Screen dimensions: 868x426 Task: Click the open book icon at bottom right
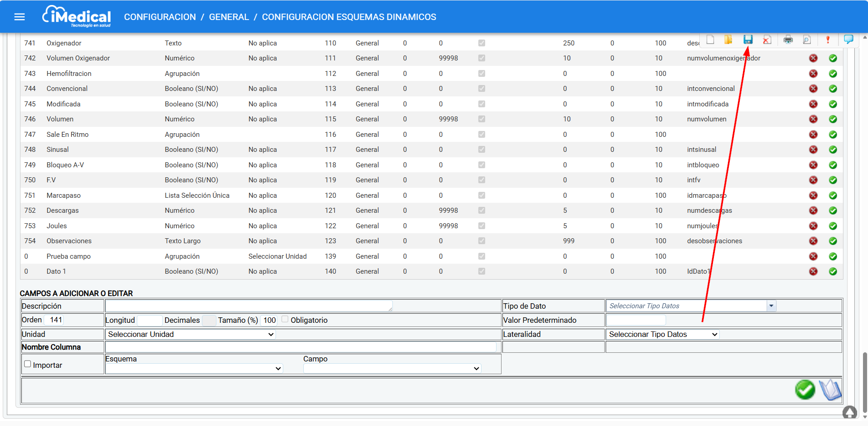(x=830, y=390)
